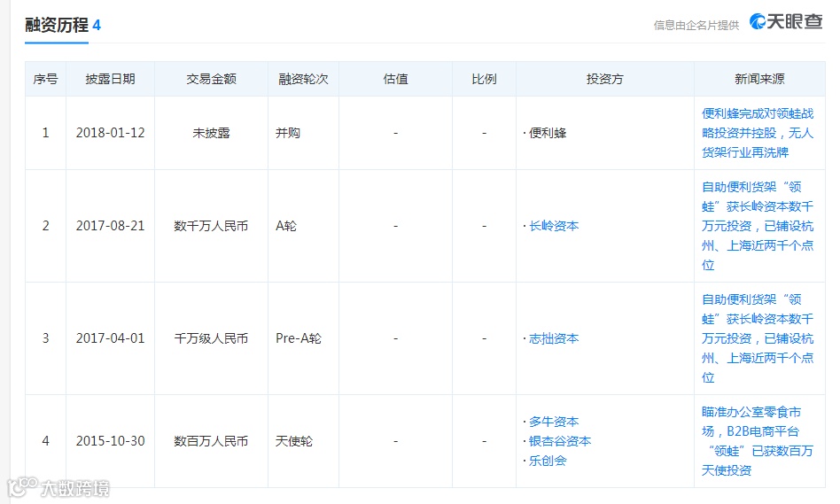Viewport: 840px width, 504px height.
Task: Open 银杏谷资本 investor link
Action: (x=560, y=441)
